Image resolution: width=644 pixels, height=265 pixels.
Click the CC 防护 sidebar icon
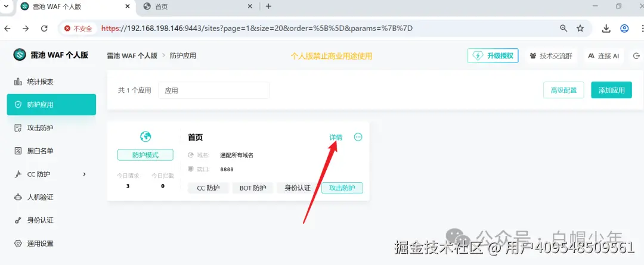click(18, 174)
